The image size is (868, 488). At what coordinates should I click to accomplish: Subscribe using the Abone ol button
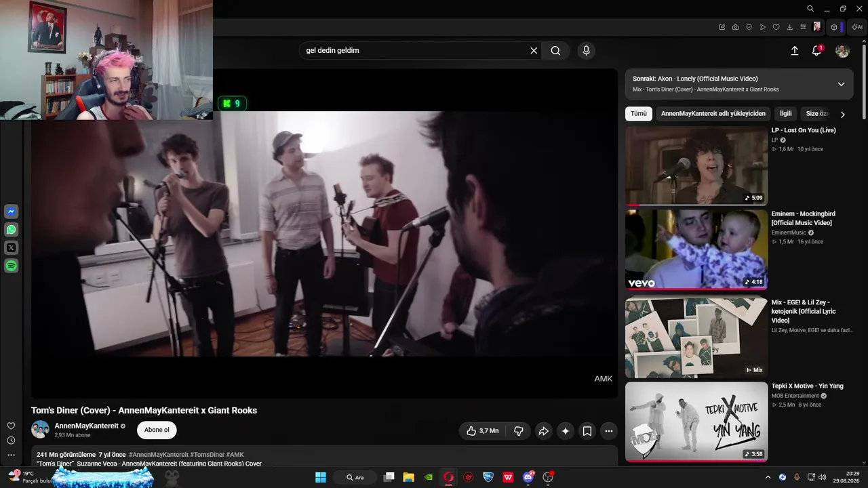157,430
